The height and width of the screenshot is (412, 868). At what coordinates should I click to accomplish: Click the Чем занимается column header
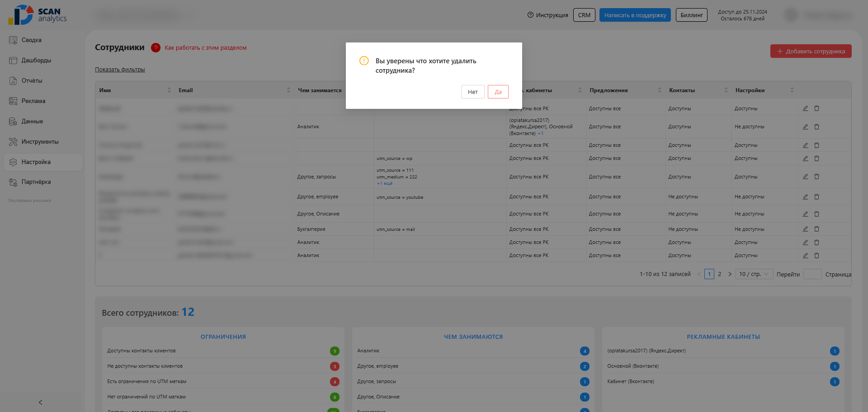pos(320,90)
